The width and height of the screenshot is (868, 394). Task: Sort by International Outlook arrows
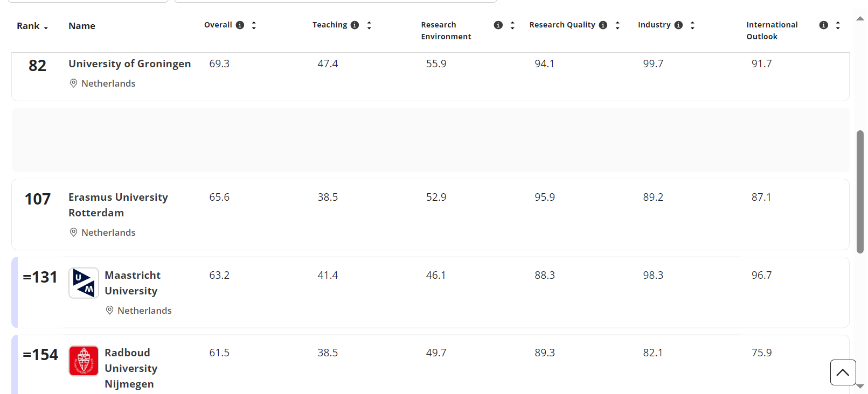pos(838,25)
